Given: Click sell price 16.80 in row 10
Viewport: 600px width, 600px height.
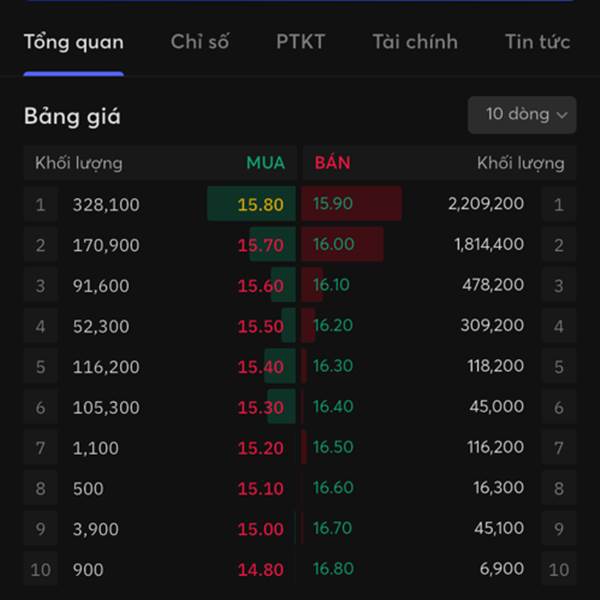Looking at the screenshot, I should coord(333,569).
